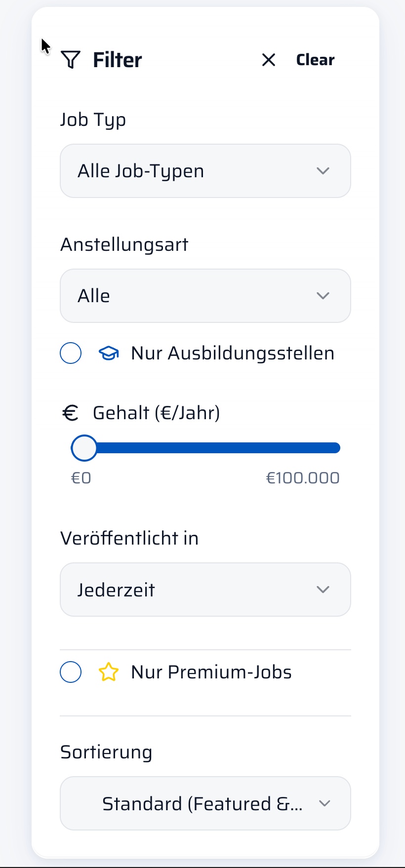Image resolution: width=405 pixels, height=868 pixels.
Task: Click the chevron in Jederzeit box
Action: click(x=323, y=590)
